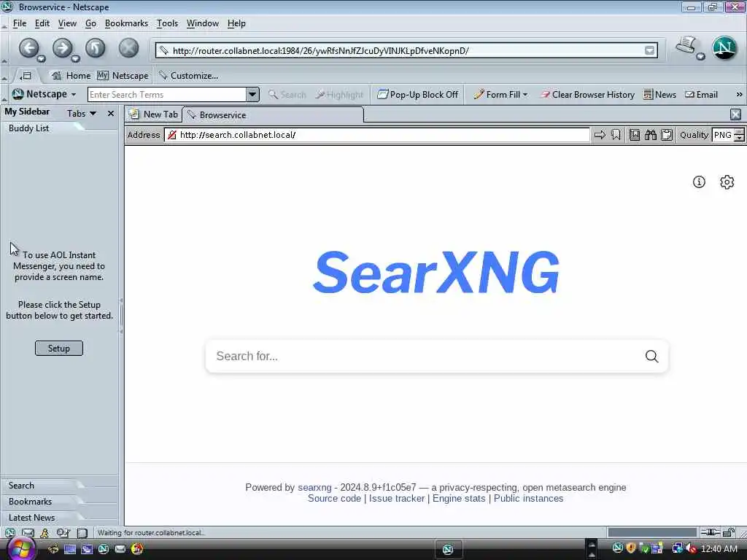Open the Engine stats link
The width and height of the screenshot is (747, 560).
coord(459,499)
